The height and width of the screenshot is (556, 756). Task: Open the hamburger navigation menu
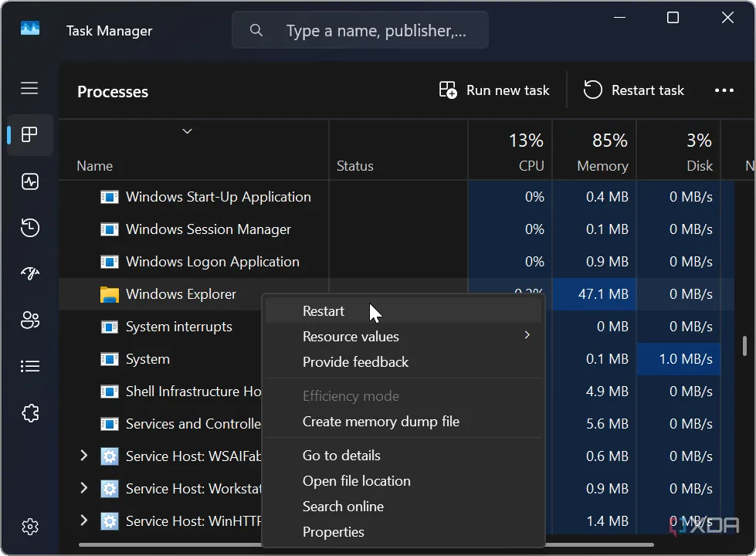point(29,88)
